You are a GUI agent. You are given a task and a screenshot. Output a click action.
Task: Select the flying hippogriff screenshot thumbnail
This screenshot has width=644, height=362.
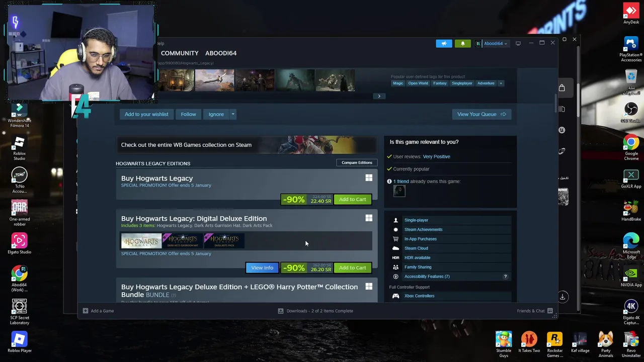pos(215,80)
